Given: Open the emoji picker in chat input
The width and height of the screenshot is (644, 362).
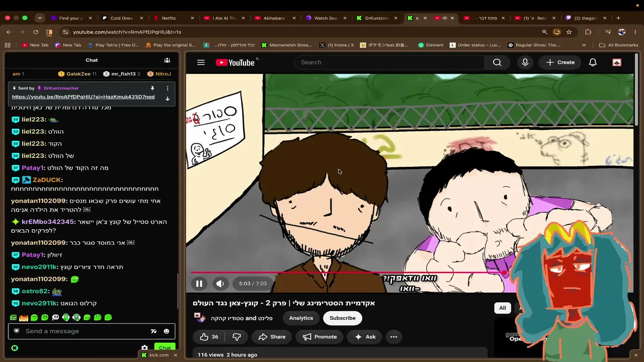Looking at the screenshot, I should (167, 331).
